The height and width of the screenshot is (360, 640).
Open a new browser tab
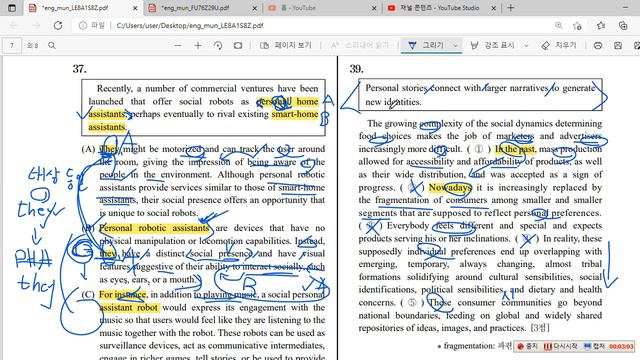510,8
